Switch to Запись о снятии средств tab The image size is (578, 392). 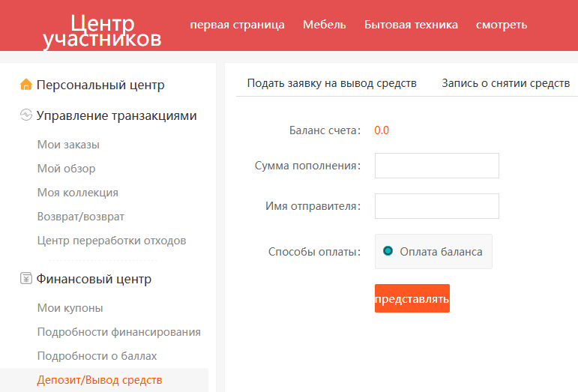pos(505,83)
